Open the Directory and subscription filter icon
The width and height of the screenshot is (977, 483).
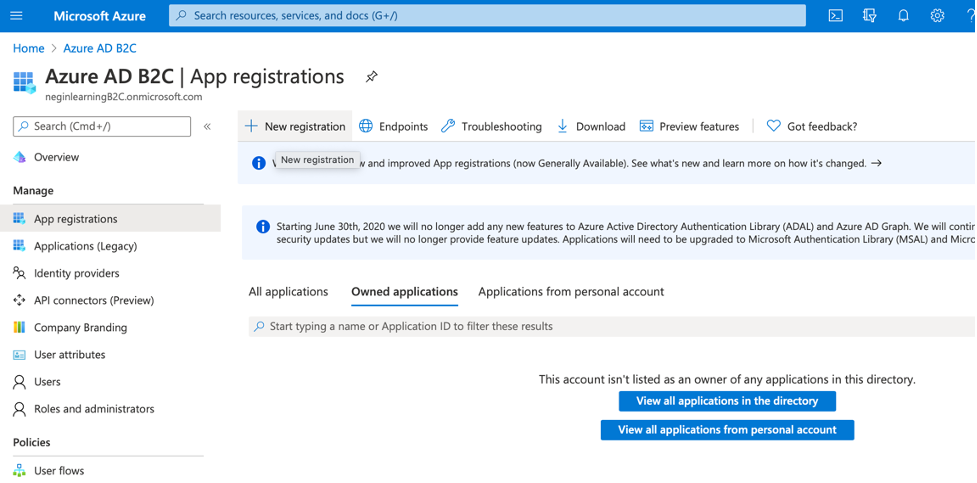869,16
